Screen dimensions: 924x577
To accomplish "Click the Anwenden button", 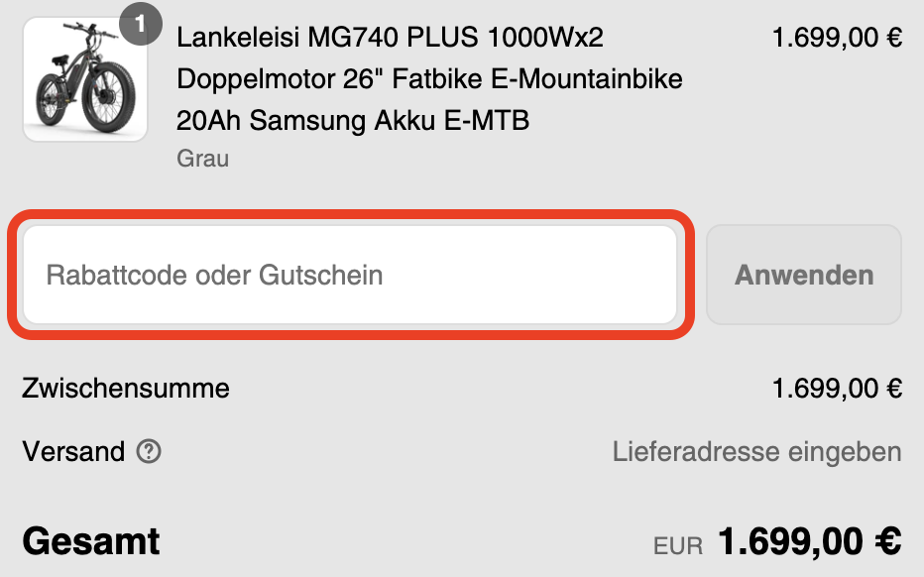I will click(804, 275).
